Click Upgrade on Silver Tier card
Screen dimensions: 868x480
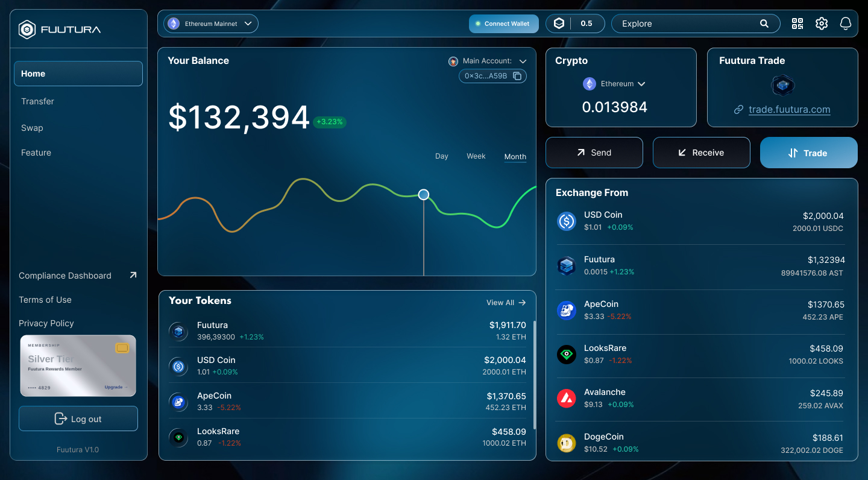(116, 387)
